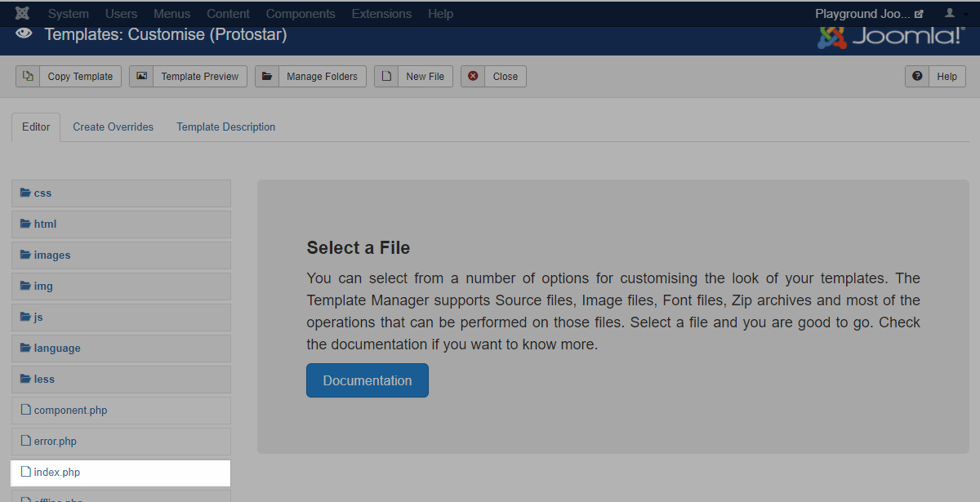Expand the less folder
This screenshot has width=980, height=502.
tap(44, 380)
